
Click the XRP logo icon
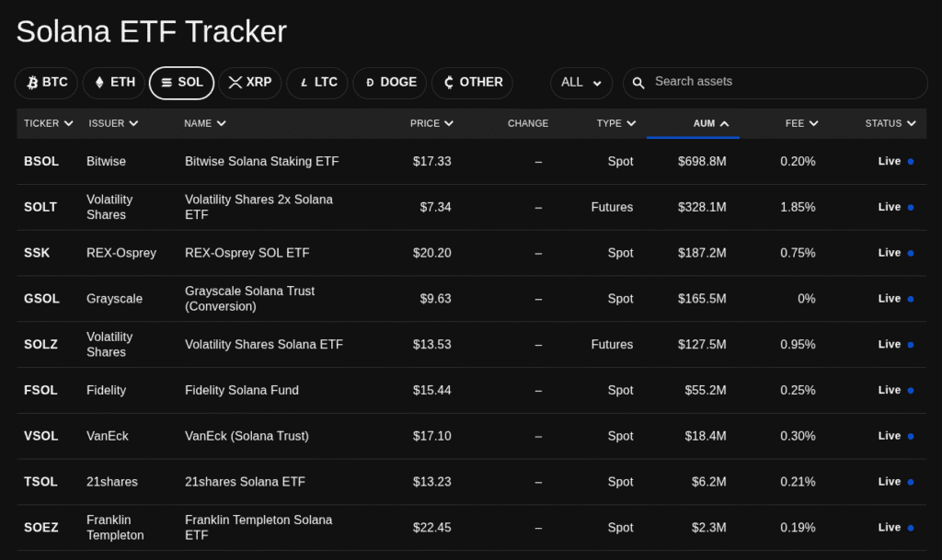click(x=235, y=83)
